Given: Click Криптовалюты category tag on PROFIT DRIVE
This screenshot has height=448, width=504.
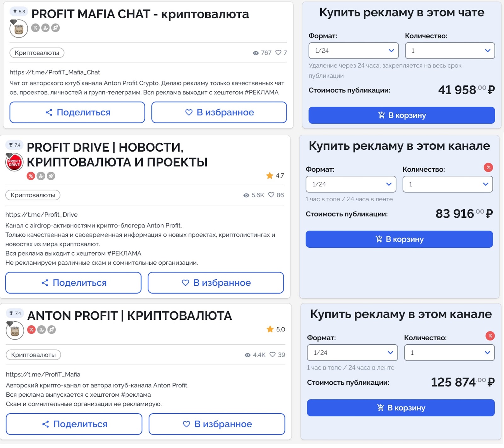Looking at the screenshot, I should click(33, 195).
